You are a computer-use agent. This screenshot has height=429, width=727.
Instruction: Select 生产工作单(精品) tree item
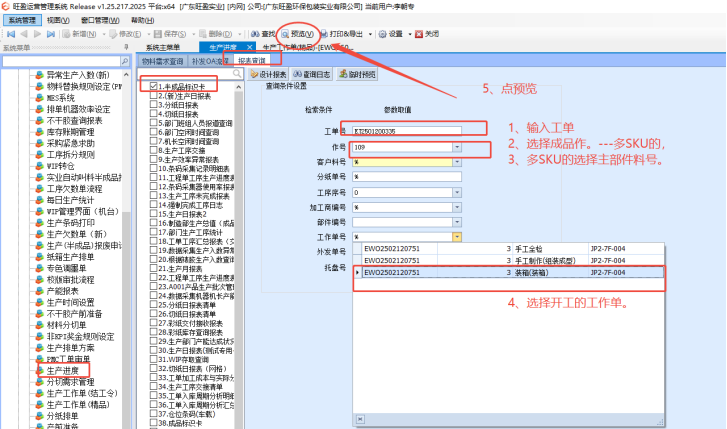point(78,405)
